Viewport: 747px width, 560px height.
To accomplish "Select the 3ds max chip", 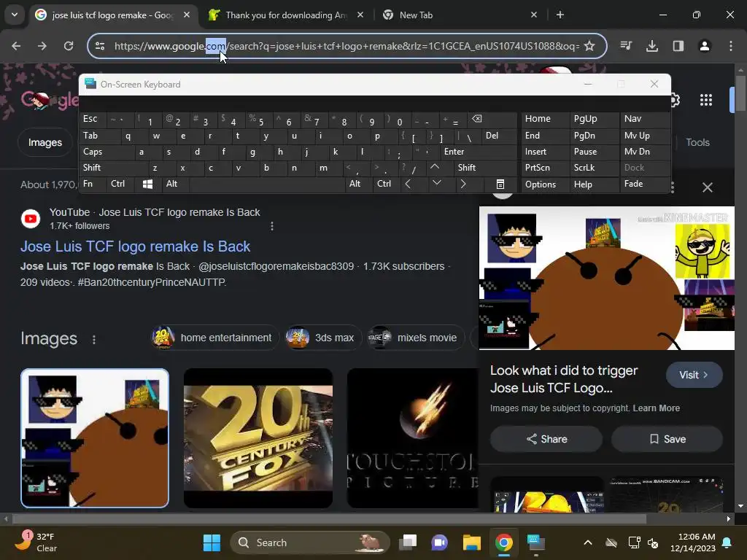I will 323,338.
